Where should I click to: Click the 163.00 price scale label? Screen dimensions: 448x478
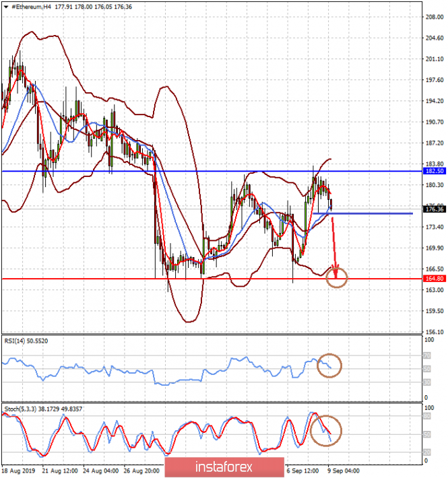pos(435,290)
